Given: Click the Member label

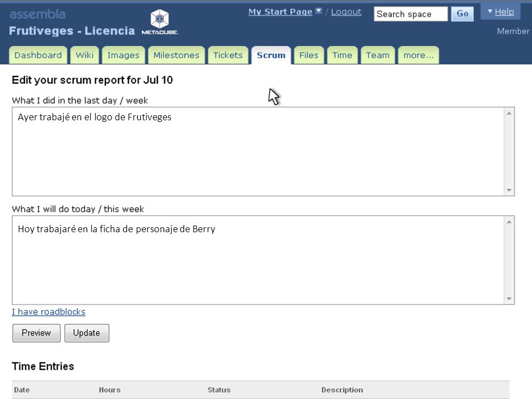Looking at the screenshot, I should (513, 31).
